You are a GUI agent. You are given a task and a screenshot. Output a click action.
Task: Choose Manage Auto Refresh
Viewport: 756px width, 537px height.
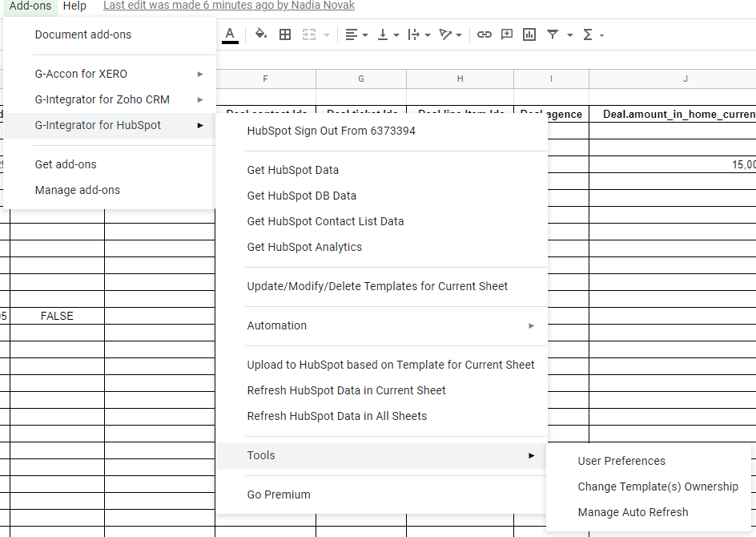[649, 512]
